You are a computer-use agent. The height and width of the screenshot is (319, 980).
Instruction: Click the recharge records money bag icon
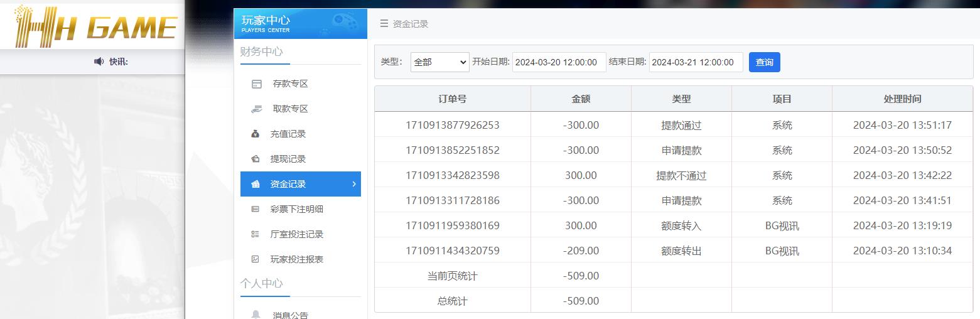coord(256,134)
